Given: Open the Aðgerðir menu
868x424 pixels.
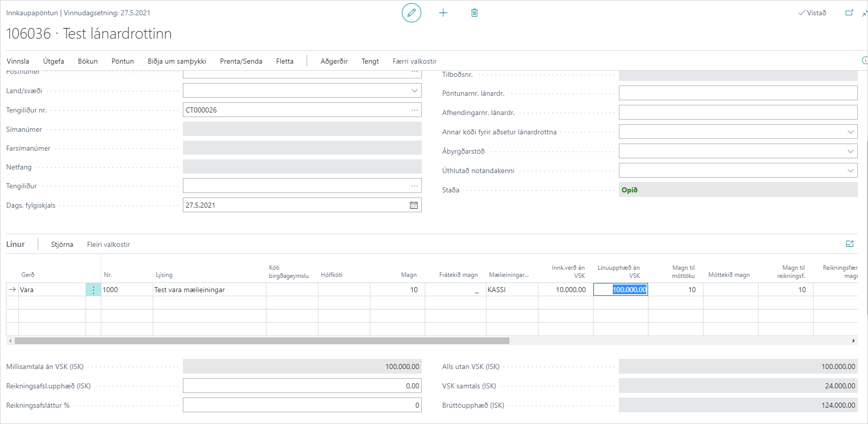Looking at the screenshot, I should 334,61.
